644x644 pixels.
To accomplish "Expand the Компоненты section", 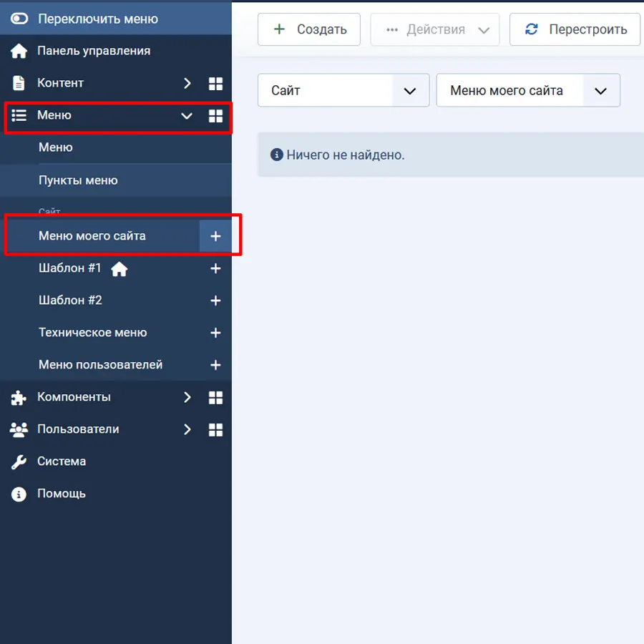I will point(187,397).
